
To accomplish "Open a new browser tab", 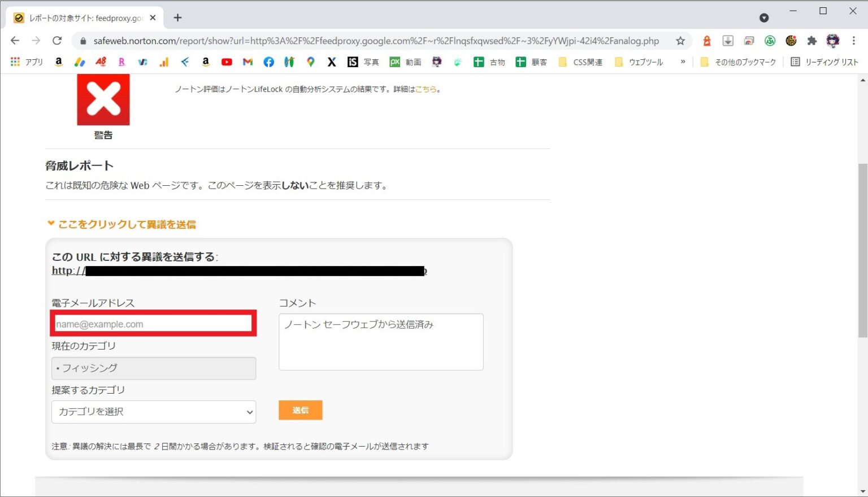I will tap(177, 18).
